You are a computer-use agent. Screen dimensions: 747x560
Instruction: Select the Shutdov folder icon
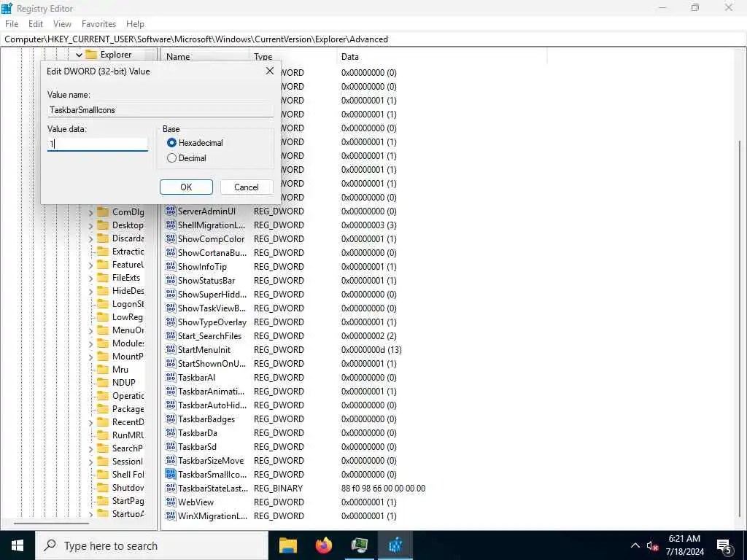pyautogui.click(x=103, y=488)
